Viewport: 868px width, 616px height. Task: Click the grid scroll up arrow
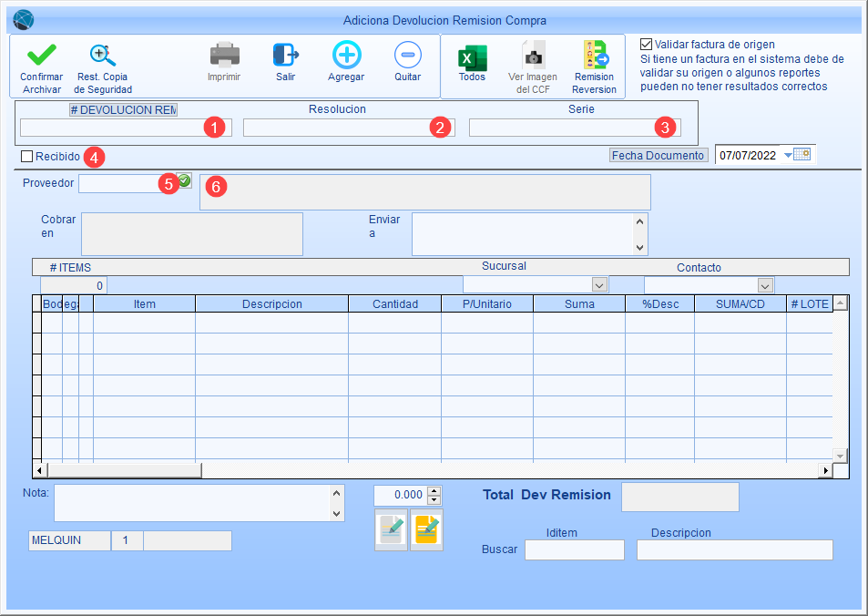coord(841,303)
